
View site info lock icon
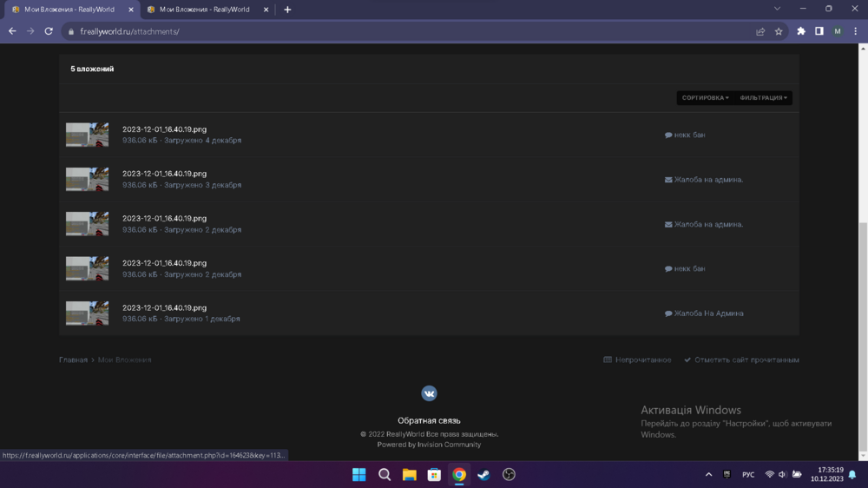(71, 31)
